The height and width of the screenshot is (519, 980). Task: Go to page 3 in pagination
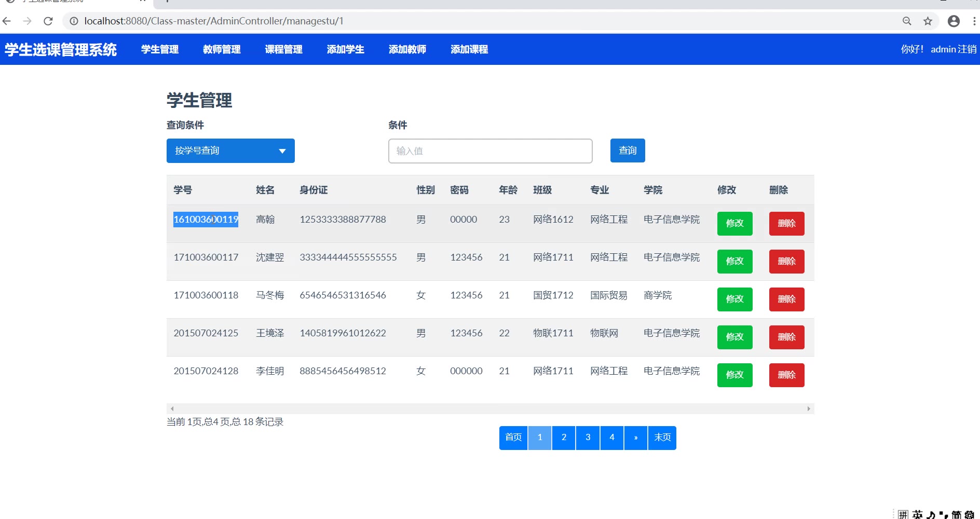(x=588, y=438)
